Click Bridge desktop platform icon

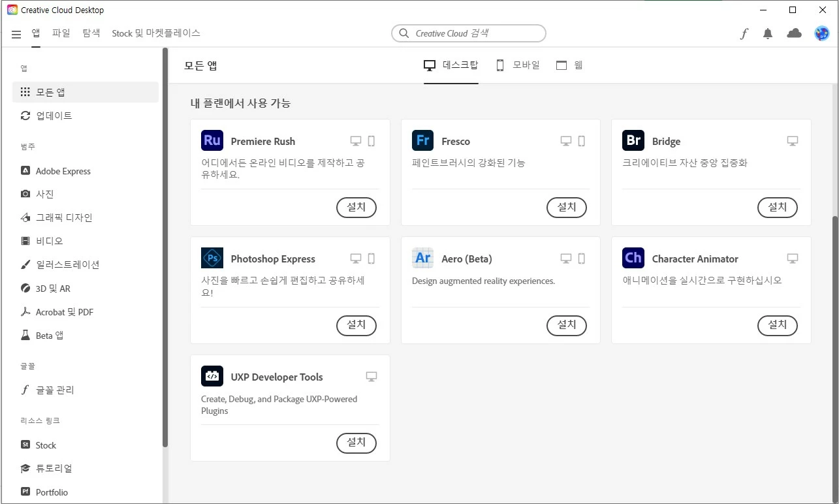pos(793,141)
